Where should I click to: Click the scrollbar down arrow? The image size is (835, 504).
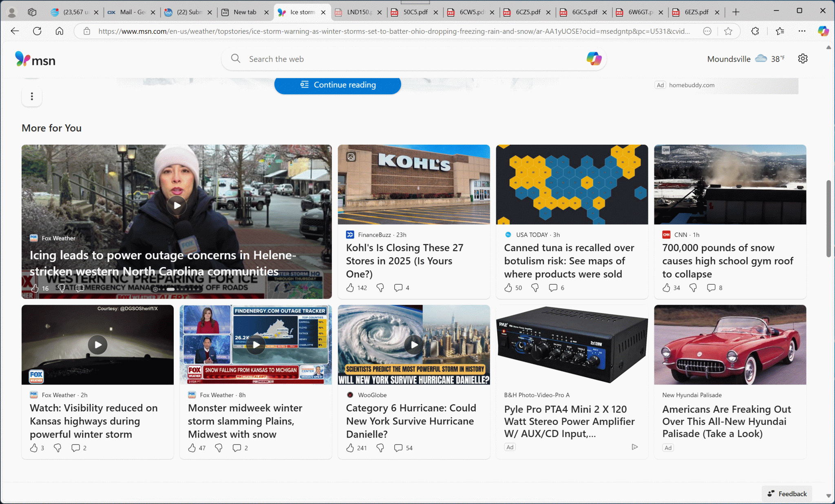[828, 496]
